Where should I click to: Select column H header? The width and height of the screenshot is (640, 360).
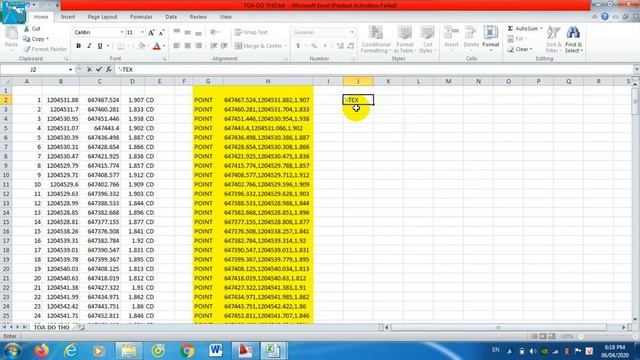[x=268, y=81]
